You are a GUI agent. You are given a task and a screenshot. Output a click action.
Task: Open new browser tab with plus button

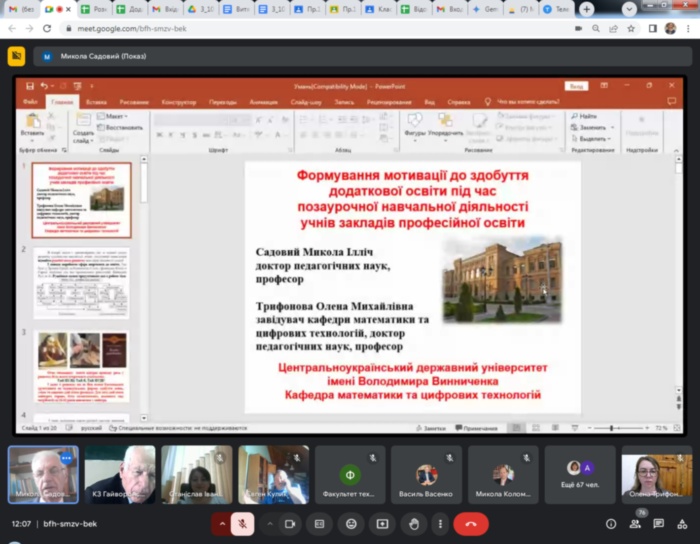click(x=586, y=9)
